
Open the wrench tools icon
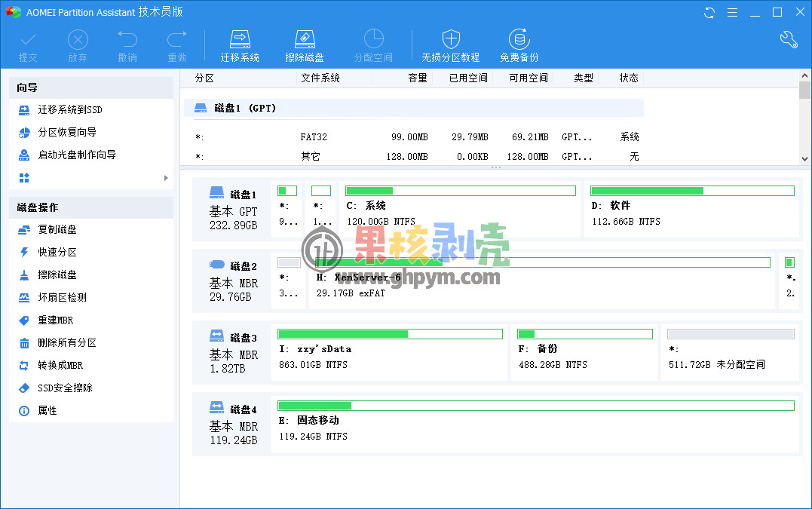[x=789, y=40]
